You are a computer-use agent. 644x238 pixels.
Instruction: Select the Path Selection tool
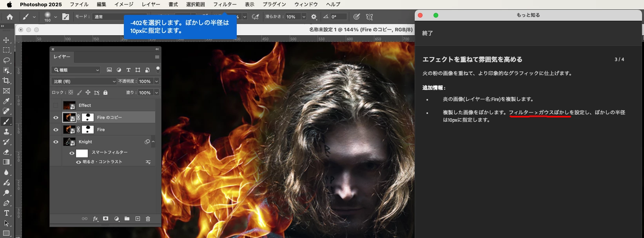point(7,223)
